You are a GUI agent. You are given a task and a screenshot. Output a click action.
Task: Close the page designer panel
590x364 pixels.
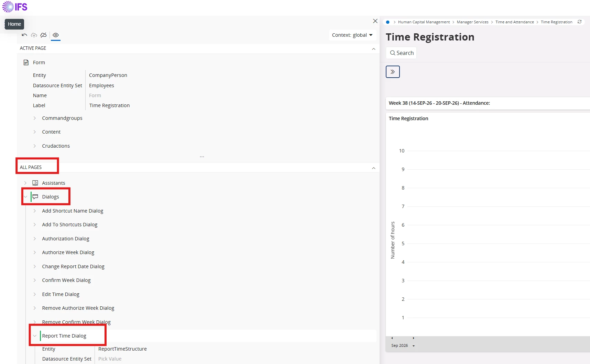[x=375, y=21]
